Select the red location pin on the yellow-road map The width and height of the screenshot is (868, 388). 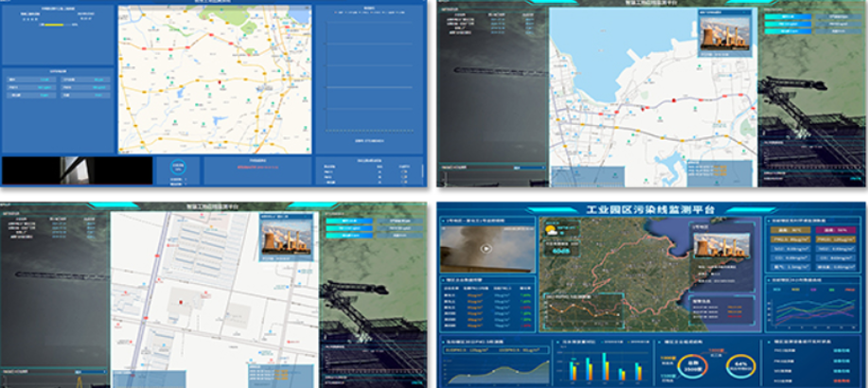(220, 82)
